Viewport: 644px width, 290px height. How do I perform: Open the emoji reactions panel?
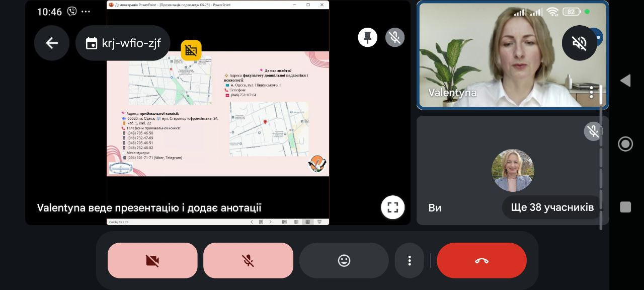point(344,260)
